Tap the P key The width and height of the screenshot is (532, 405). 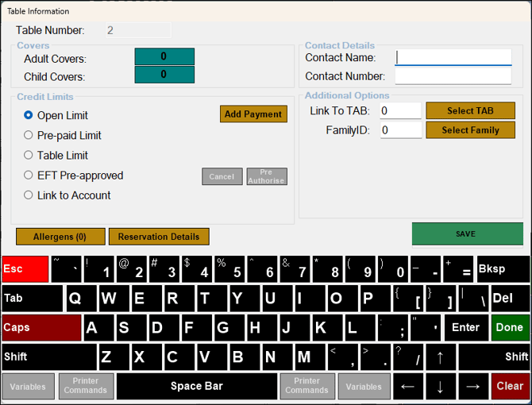point(376,299)
